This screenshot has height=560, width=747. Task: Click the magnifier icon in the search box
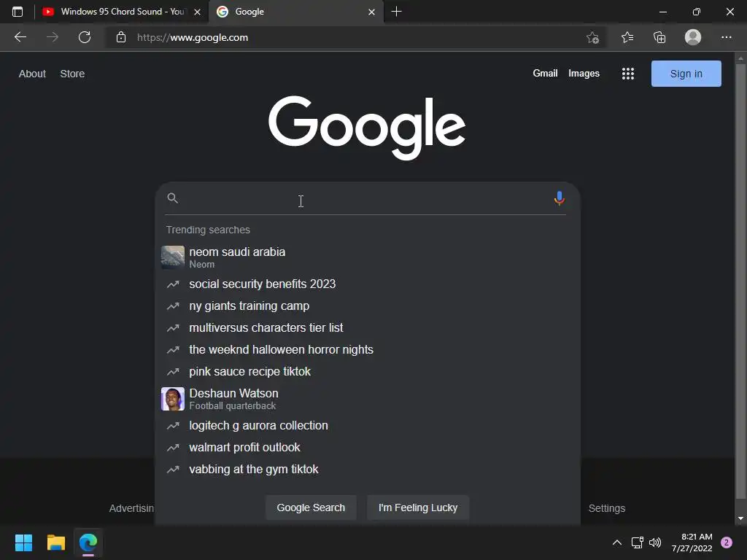pyautogui.click(x=173, y=198)
